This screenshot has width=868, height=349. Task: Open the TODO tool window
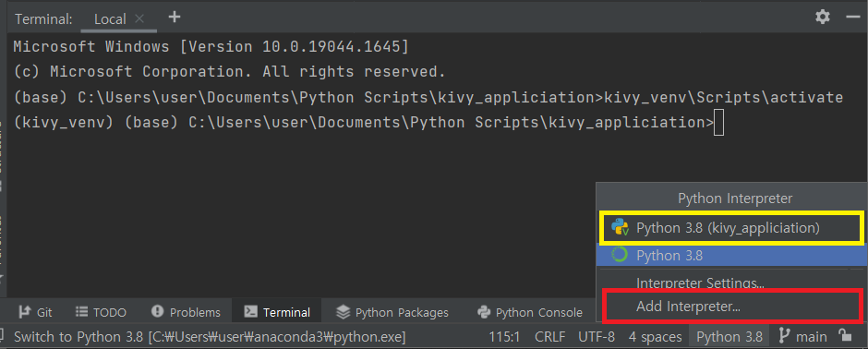(101, 312)
